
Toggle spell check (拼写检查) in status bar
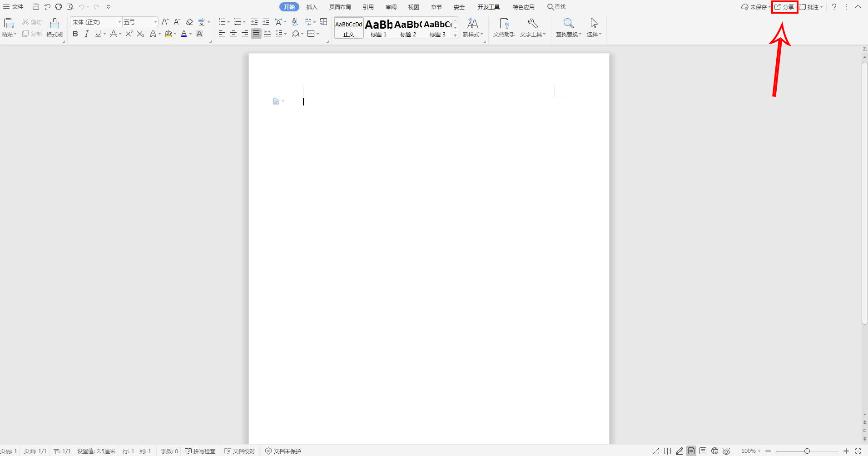200,451
